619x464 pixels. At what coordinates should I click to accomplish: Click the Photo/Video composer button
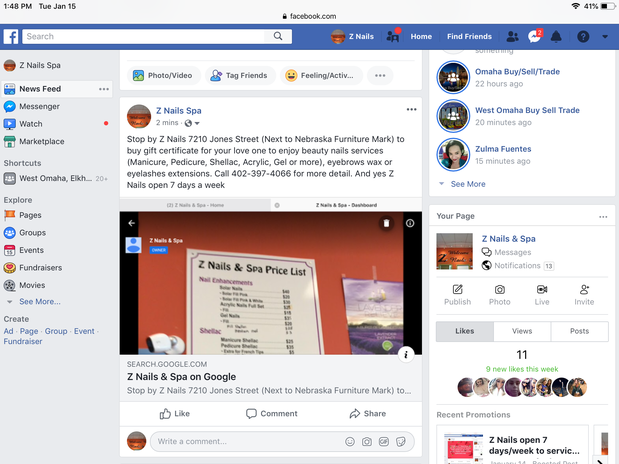pos(164,75)
